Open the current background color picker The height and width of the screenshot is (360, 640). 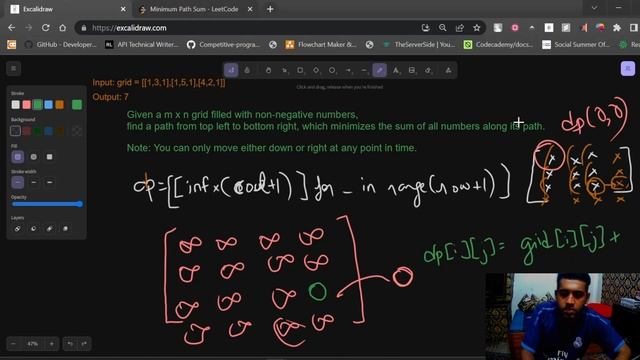pyautogui.click(x=77, y=131)
